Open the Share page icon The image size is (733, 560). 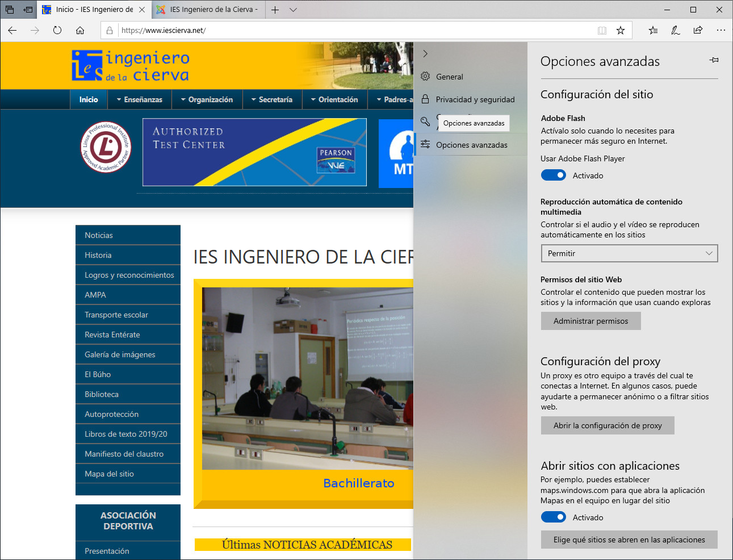[x=698, y=30]
